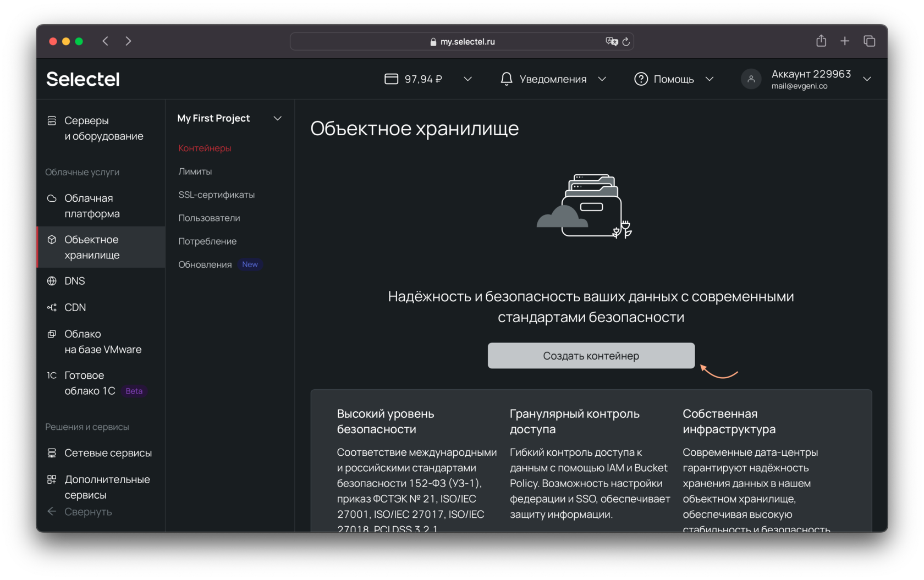Image resolution: width=924 pixels, height=580 pixels.
Task: Click the Помощь label
Action: click(x=674, y=79)
